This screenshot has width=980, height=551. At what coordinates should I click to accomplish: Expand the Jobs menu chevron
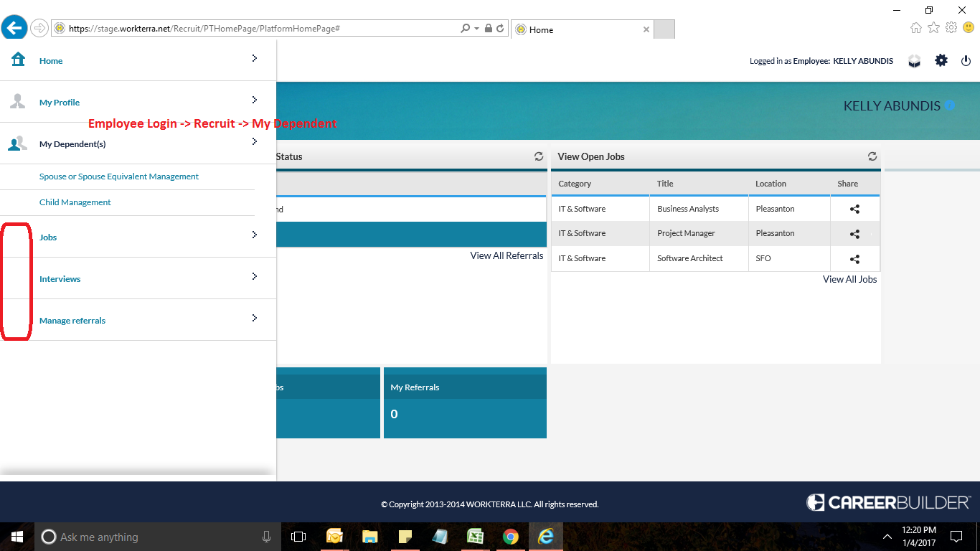point(255,235)
